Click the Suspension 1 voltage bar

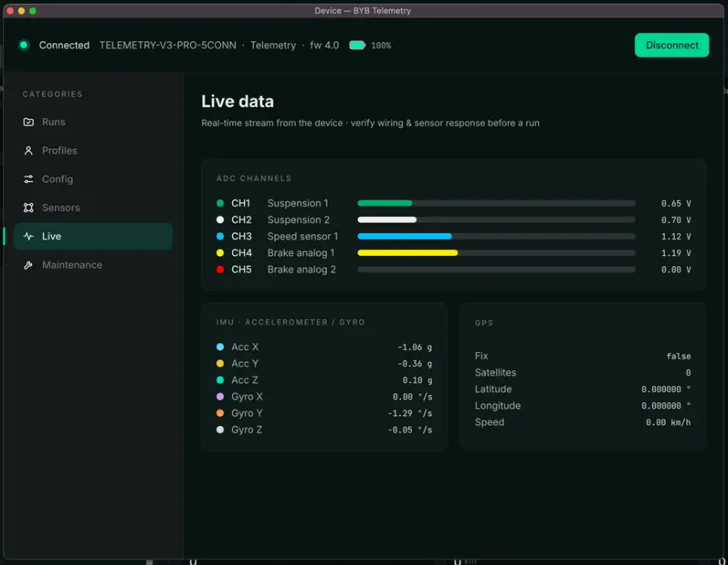(x=497, y=203)
